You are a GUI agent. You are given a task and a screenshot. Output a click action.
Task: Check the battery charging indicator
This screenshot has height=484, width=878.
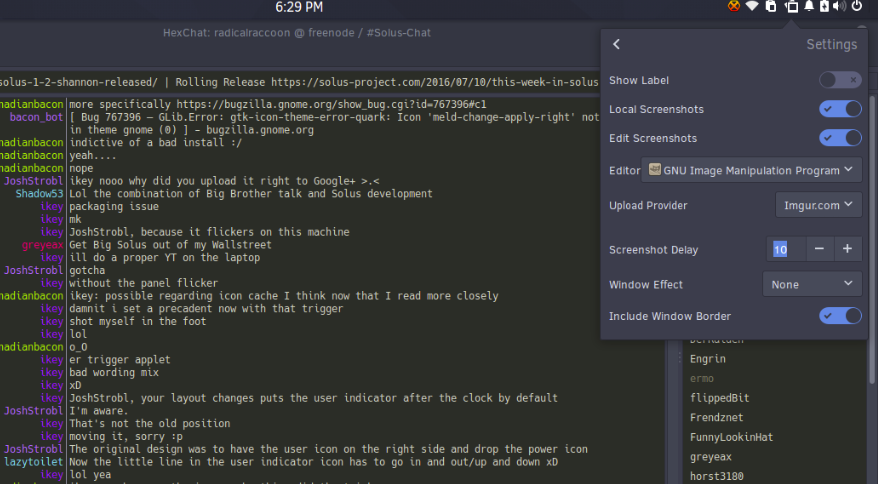[x=824, y=6]
